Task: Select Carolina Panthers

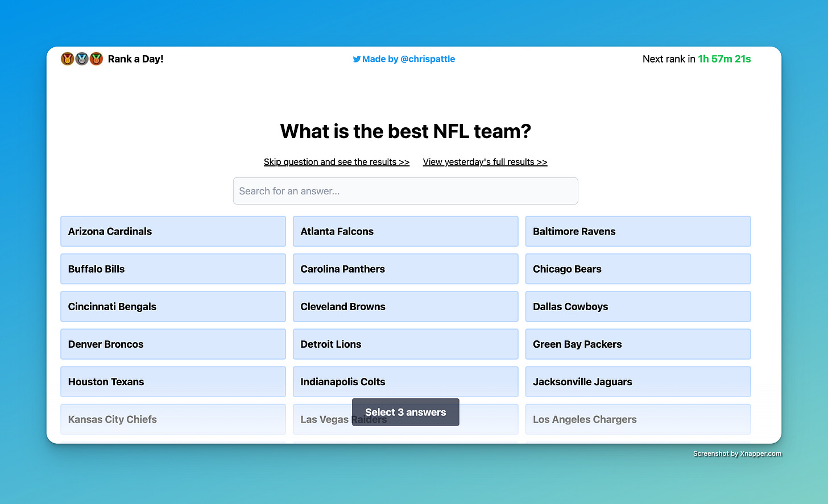Action: pyautogui.click(x=405, y=269)
